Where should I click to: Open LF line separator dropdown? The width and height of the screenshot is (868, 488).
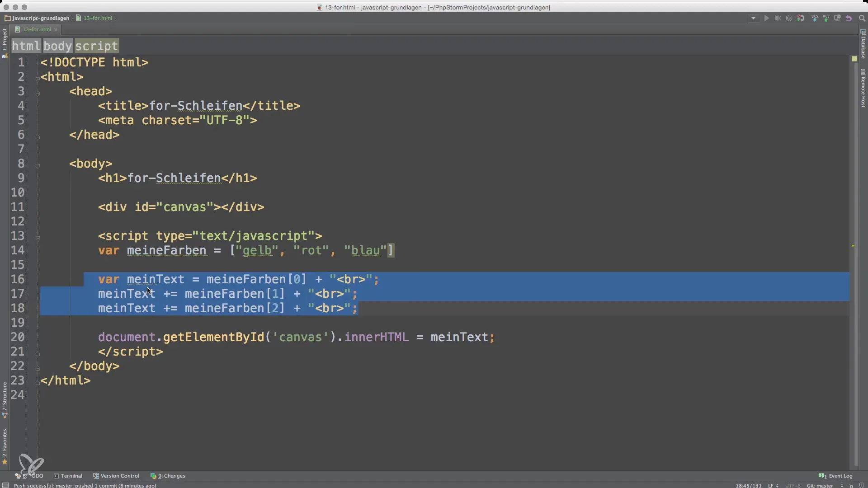click(x=773, y=486)
